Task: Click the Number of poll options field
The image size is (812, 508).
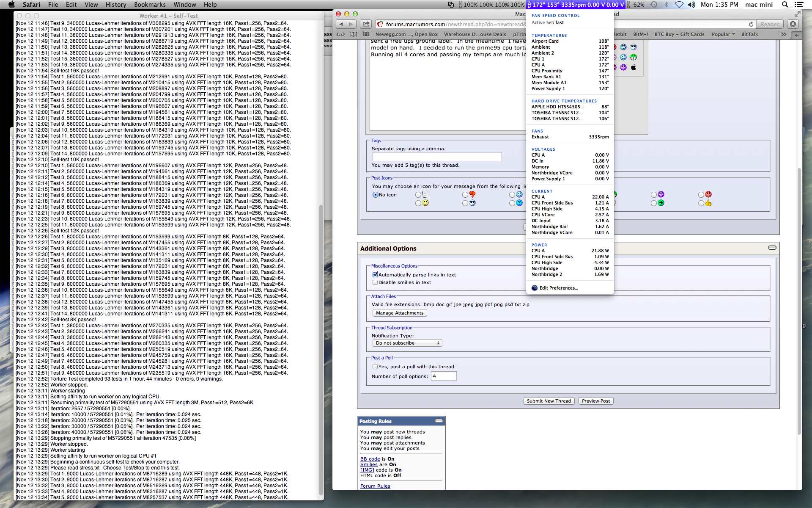Action: click(x=444, y=376)
